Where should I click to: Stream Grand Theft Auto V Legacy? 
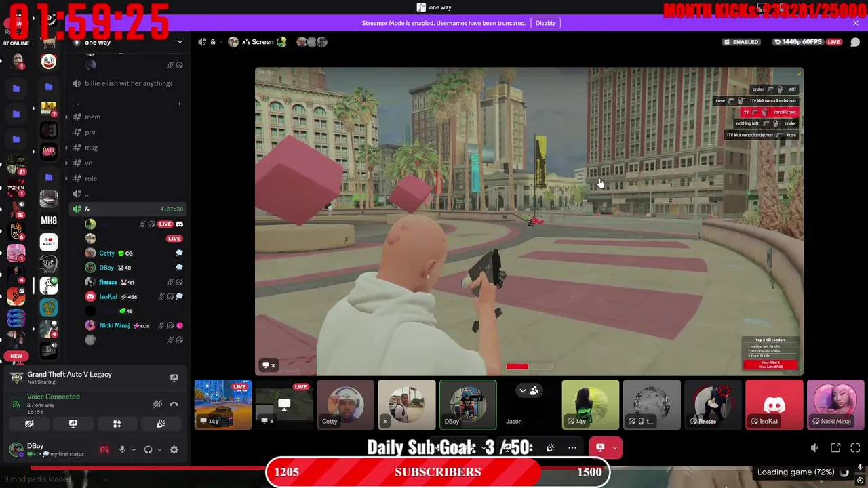(174, 378)
